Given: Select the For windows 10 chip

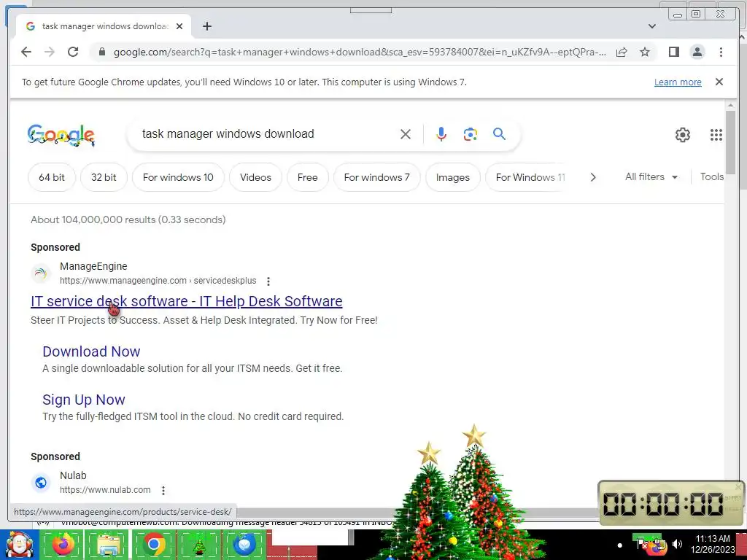Looking at the screenshot, I should (178, 177).
